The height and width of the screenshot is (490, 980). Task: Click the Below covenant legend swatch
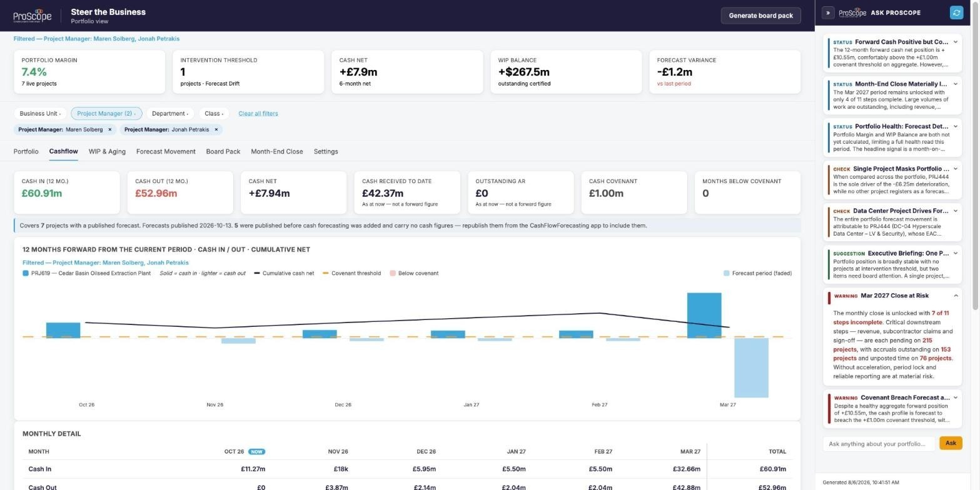click(x=393, y=274)
